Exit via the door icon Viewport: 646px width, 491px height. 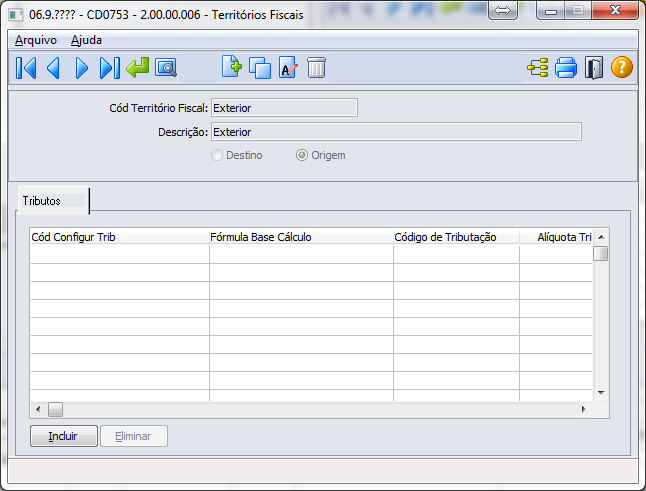594,68
